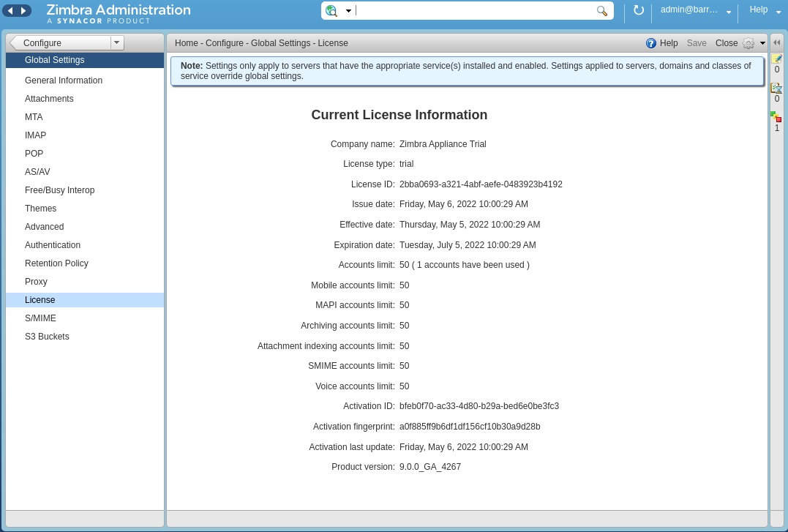Open the S/MIME settings page

coord(40,318)
